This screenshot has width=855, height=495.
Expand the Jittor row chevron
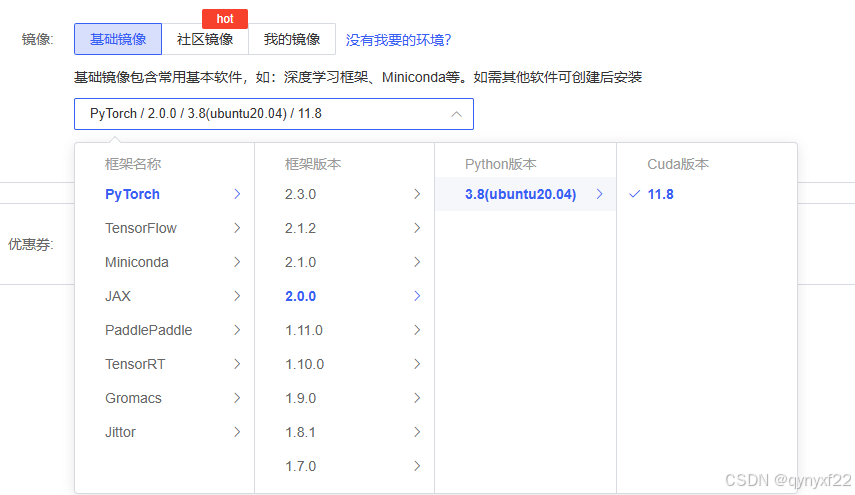tap(237, 432)
